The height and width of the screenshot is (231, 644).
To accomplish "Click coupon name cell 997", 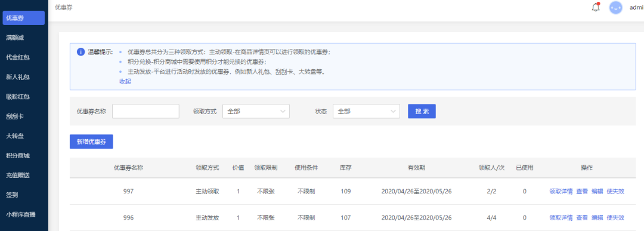I will [x=129, y=191].
